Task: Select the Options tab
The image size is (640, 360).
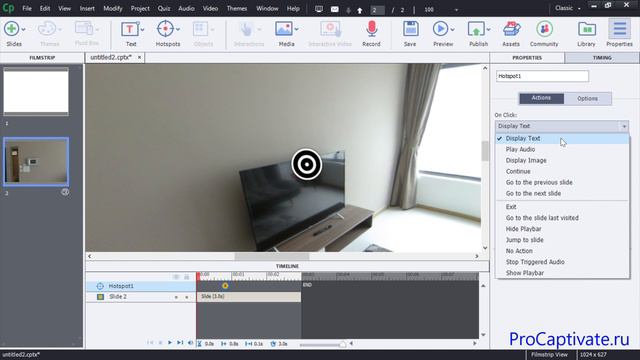Action: tap(587, 98)
